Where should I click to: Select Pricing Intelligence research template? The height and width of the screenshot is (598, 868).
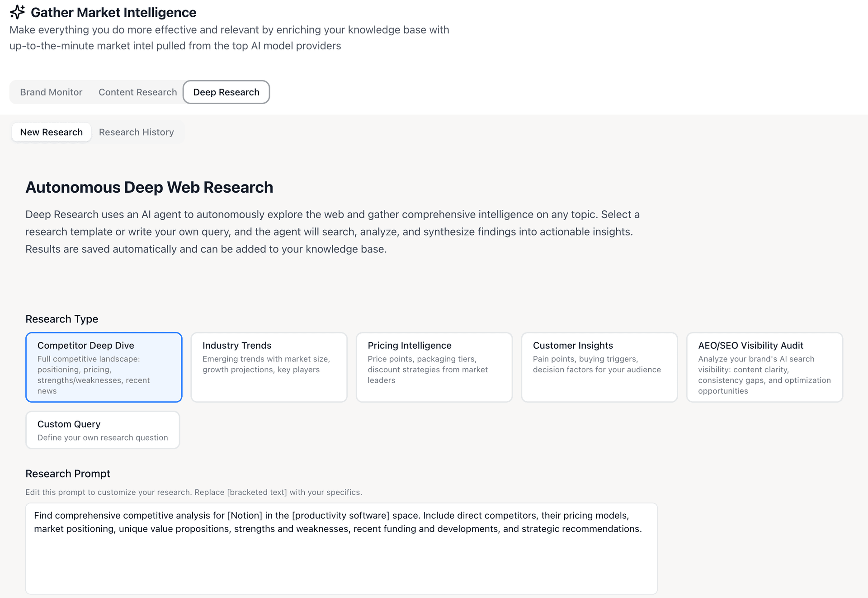(x=434, y=367)
